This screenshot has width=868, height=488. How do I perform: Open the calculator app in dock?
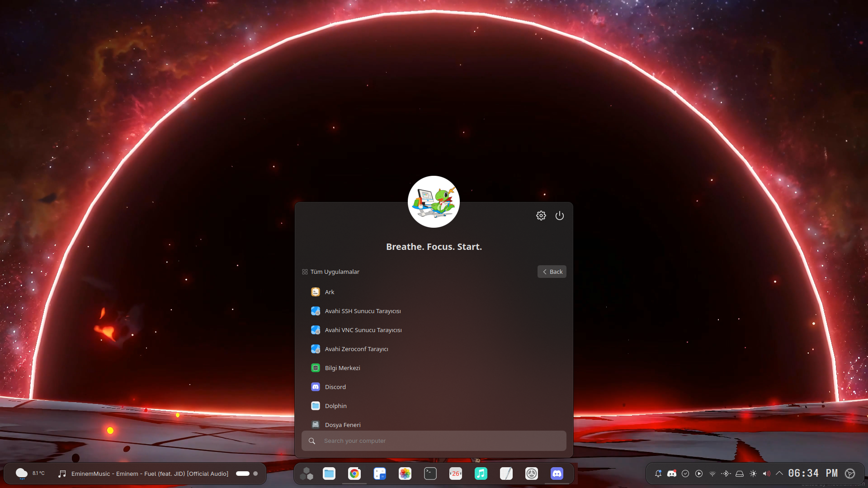tap(380, 474)
